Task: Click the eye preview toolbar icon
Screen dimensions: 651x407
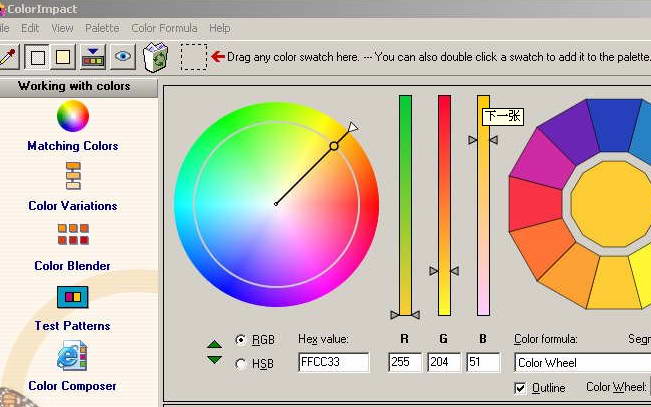Action: [123, 56]
